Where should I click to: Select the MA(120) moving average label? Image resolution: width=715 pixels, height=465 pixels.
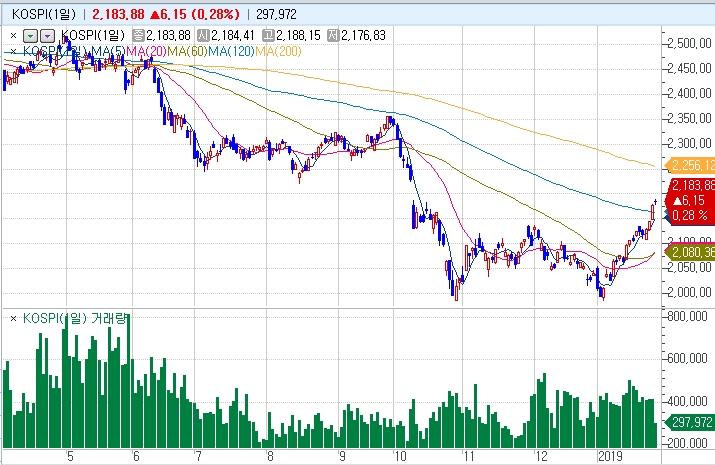coord(228,50)
